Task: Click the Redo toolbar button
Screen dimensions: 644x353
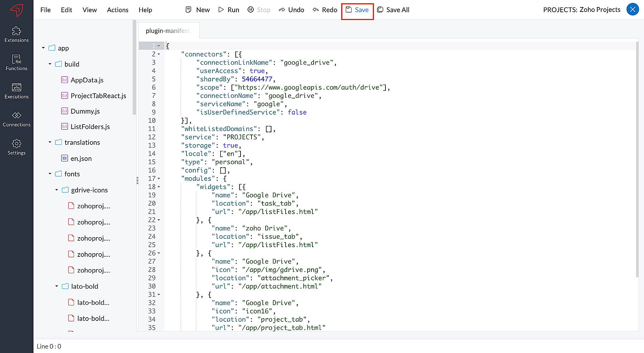Action: pyautogui.click(x=325, y=10)
